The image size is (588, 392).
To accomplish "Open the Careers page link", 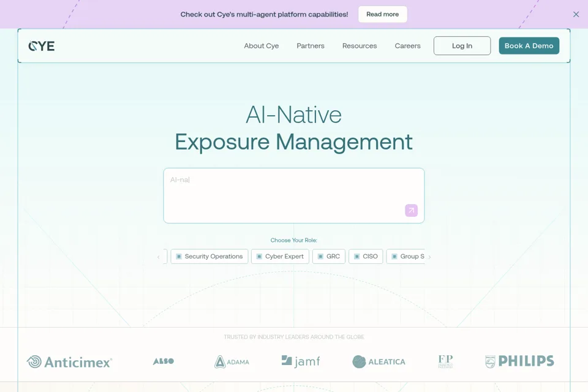I will click(x=408, y=46).
